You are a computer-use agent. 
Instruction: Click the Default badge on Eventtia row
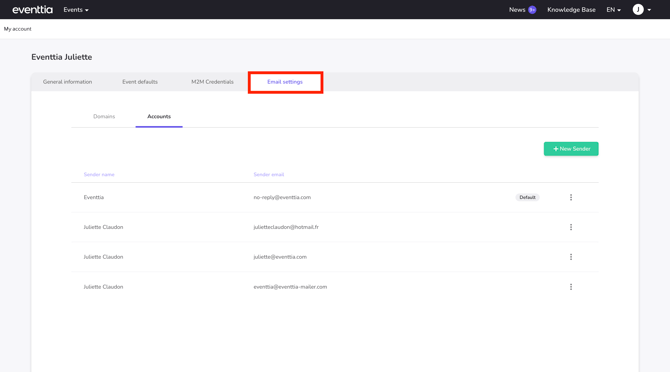tap(527, 197)
